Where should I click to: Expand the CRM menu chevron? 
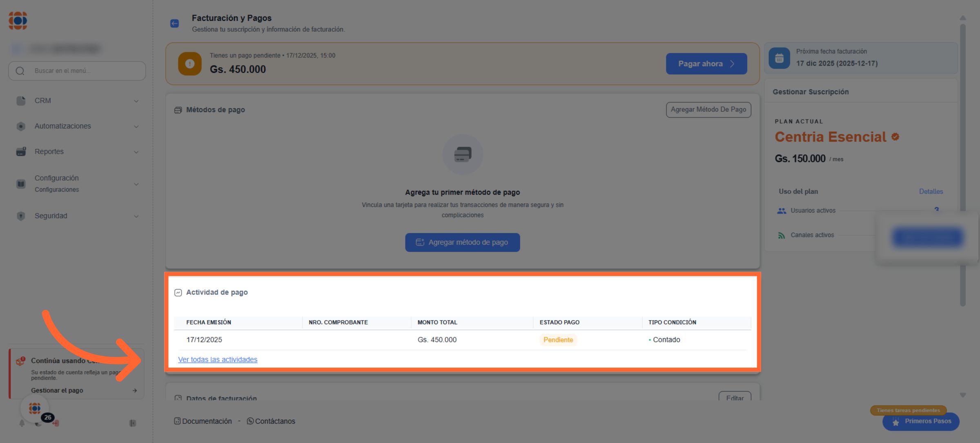pyautogui.click(x=136, y=101)
